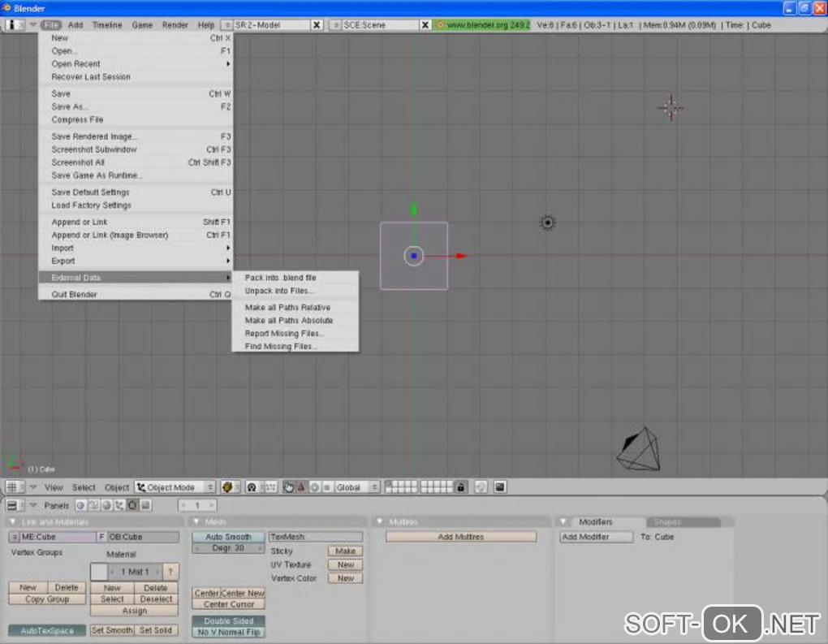Click the TexMesh input field
The width and height of the screenshot is (828, 644).
[x=315, y=537]
